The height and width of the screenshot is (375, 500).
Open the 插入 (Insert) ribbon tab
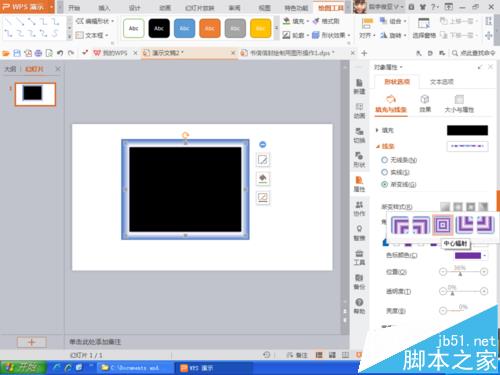point(104,7)
